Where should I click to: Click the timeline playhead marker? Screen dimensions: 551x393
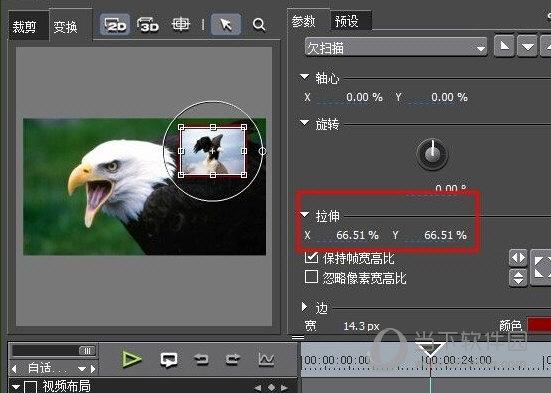point(430,348)
